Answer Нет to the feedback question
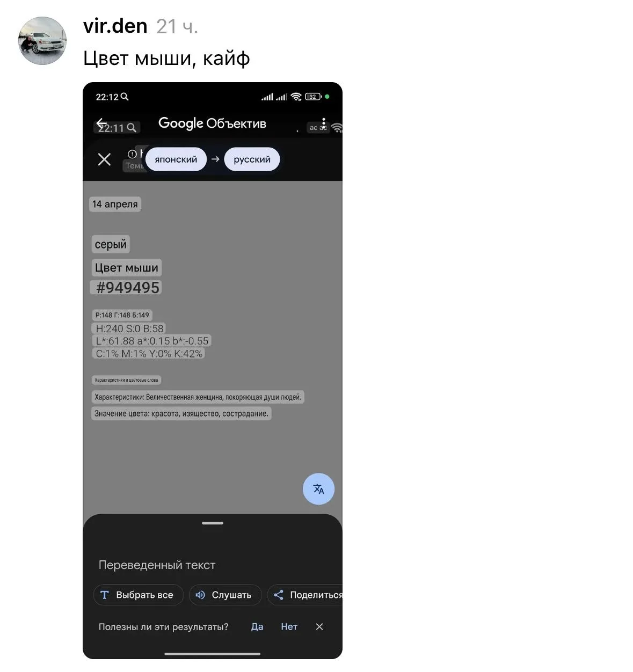Image resolution: width=633 pixels, height=672 pixels. (x=289, y=626)
